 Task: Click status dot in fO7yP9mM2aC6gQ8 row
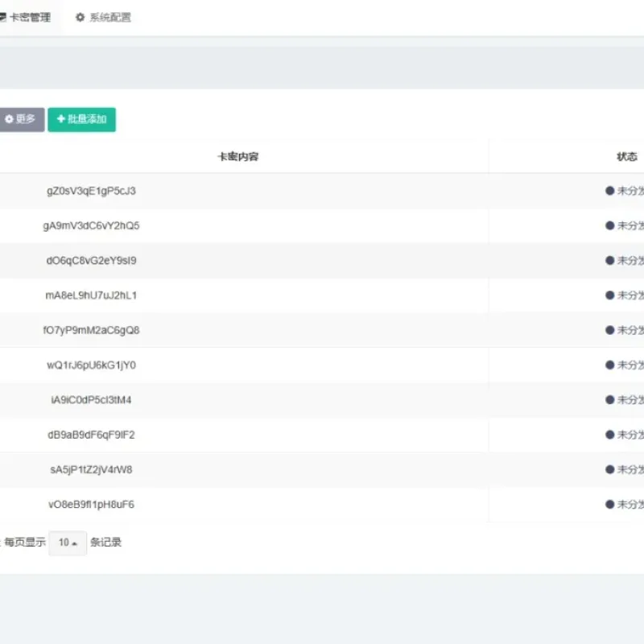pyautogui.click(x=610, y=330)
